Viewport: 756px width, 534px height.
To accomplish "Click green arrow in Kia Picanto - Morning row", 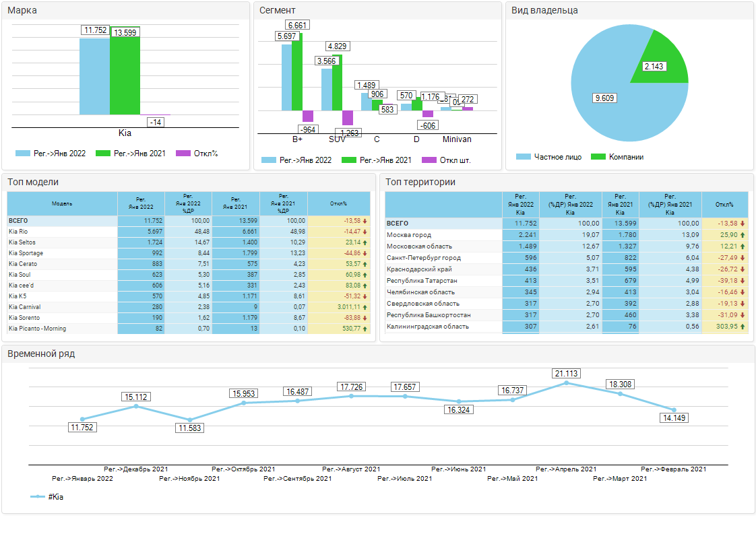I will coord(365,329).
